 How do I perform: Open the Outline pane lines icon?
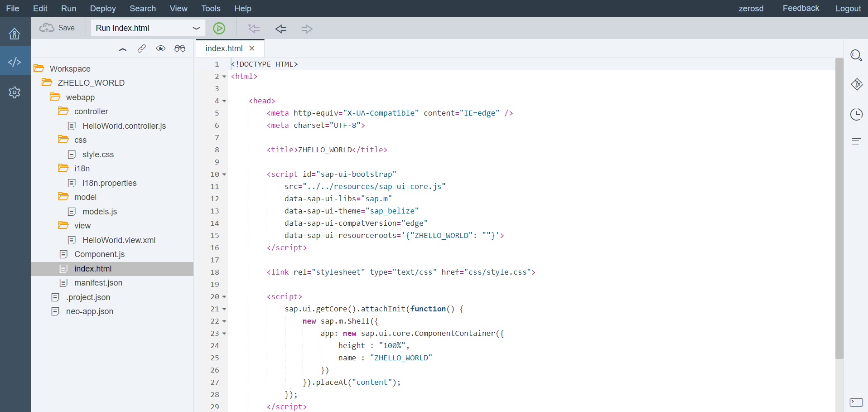[x=856, y=143]
